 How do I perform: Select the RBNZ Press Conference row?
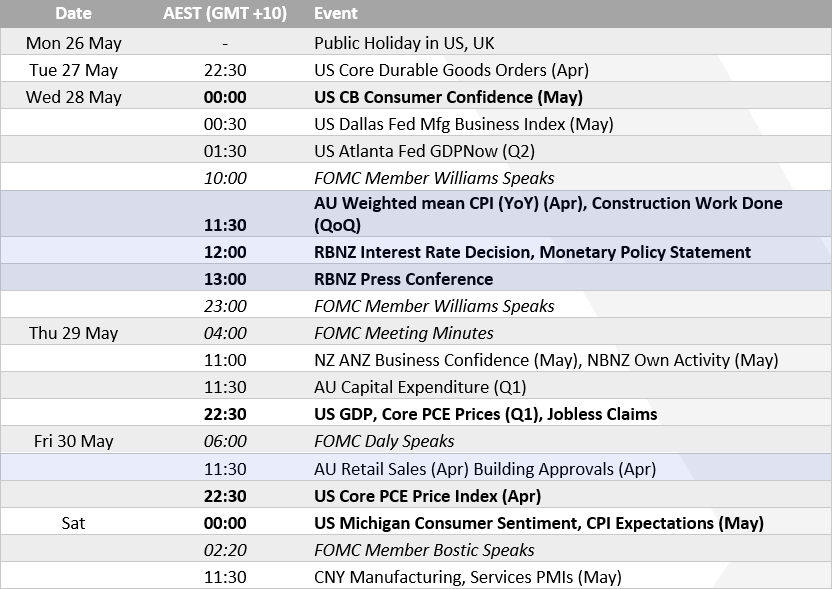coord(403,279)
